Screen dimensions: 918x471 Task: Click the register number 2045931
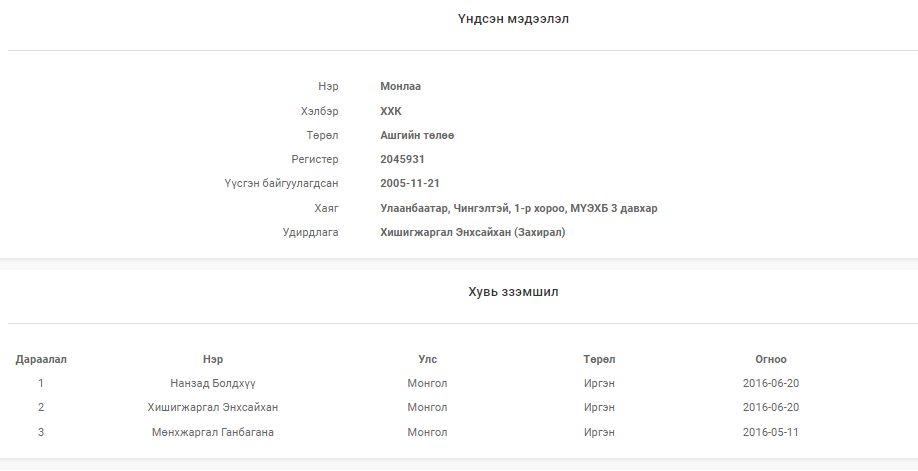click(x=402, y=159)
